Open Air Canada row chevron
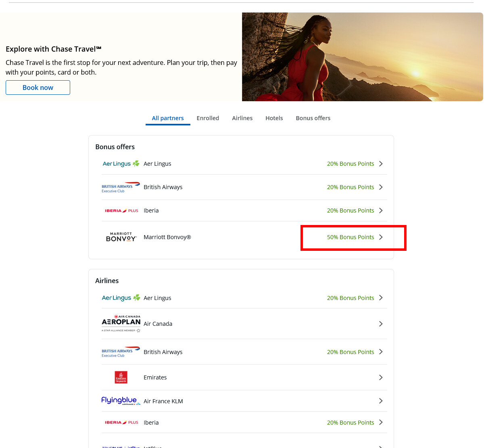This screenshot has height=448, width=484. coord(381,324)
